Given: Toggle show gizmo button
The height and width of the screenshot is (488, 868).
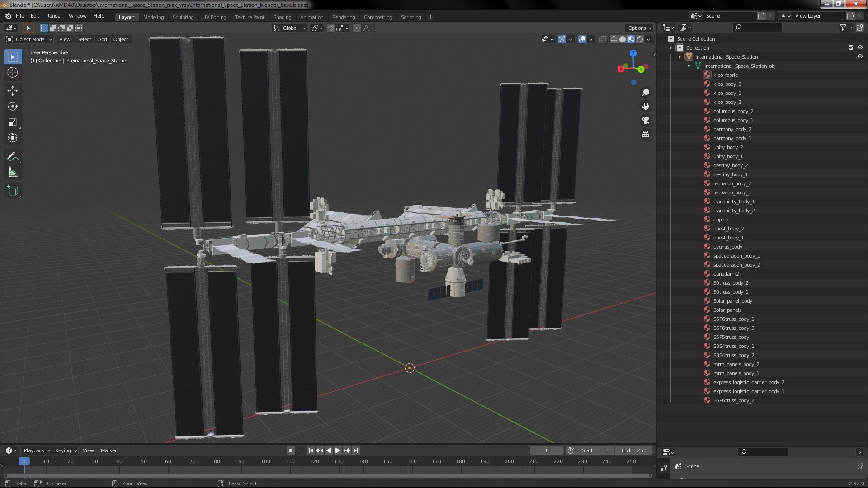Looking at the screenshot, I should (562, 39).
